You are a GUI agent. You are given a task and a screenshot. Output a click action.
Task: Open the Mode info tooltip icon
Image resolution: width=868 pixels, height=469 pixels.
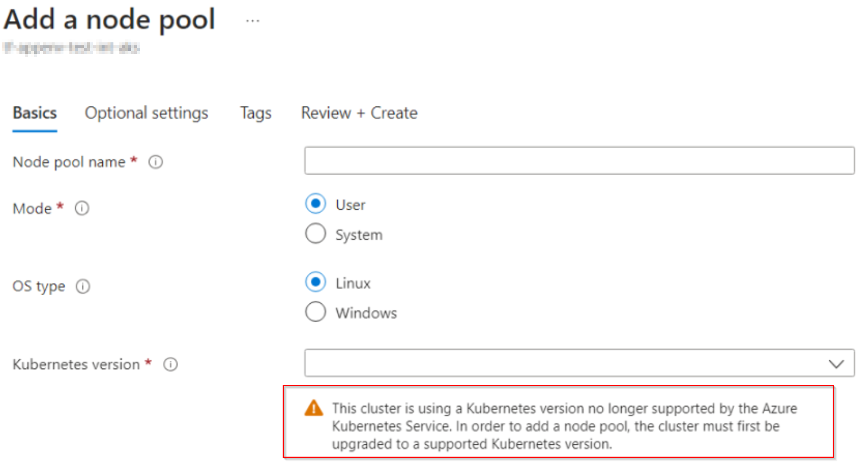pyautogui.click(x=82, y=208)
